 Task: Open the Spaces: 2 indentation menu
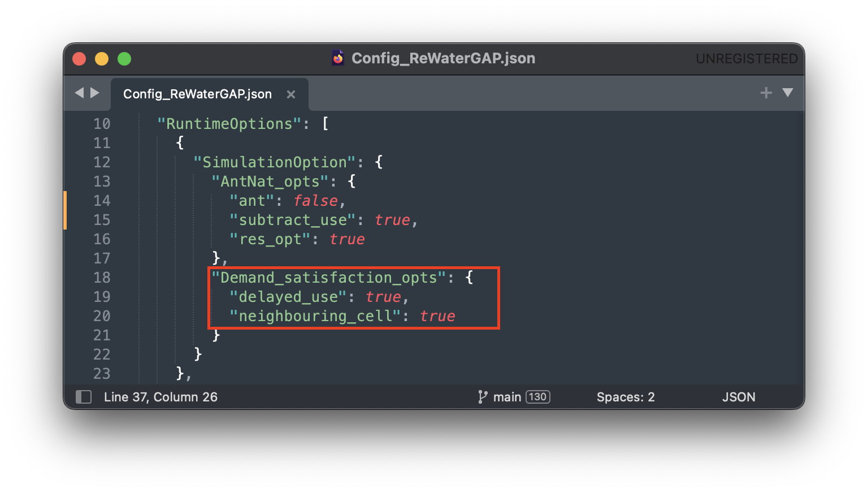[x=626, y=397]
